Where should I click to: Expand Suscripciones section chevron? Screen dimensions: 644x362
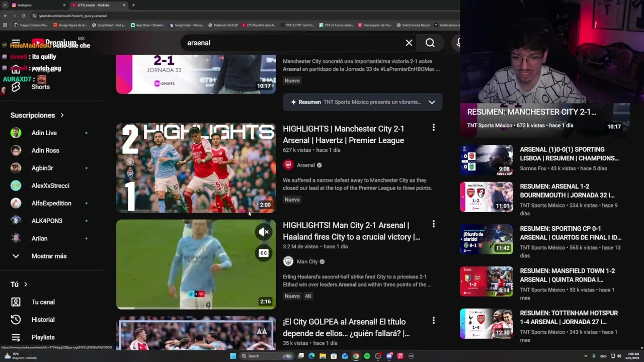tap(62, 115)
